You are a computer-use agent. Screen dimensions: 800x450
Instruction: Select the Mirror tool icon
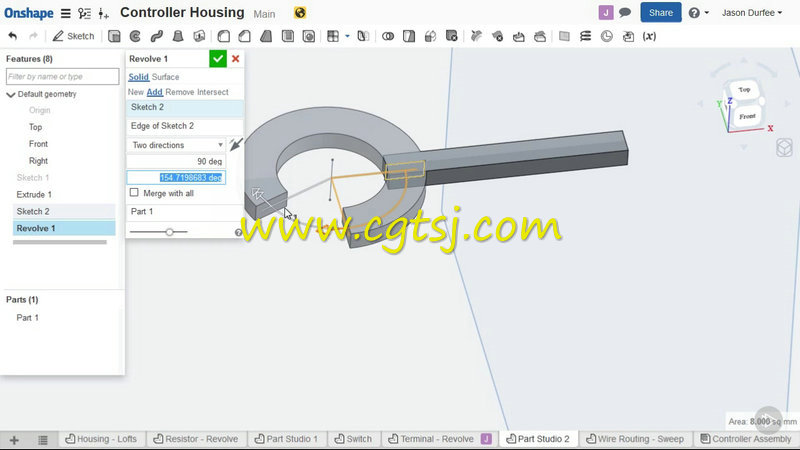363,36
